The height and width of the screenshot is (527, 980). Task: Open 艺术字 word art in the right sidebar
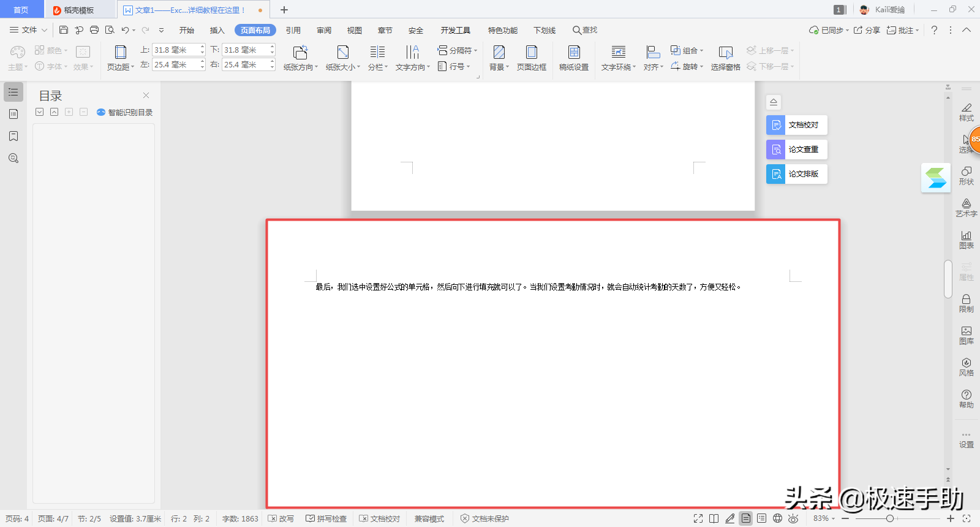(967, 208)
